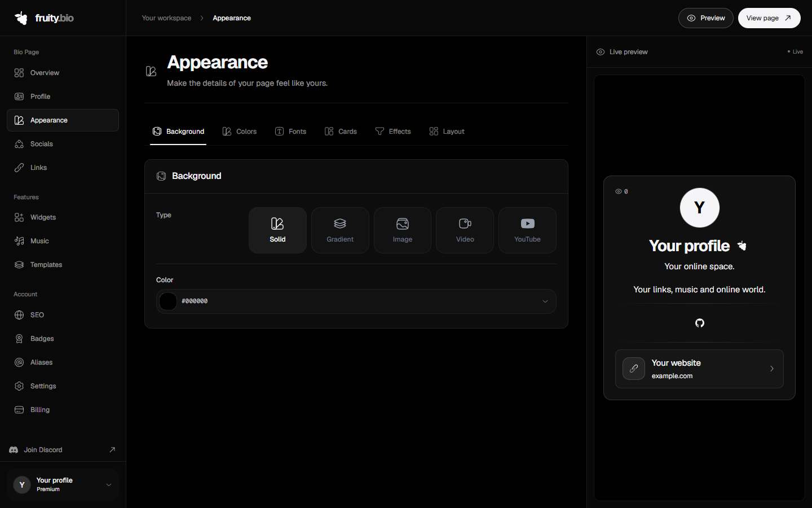The height and width of the screenshot is (508, 812).
Task: Switch to the Colors tab
Action: click(x=240, y=132)
